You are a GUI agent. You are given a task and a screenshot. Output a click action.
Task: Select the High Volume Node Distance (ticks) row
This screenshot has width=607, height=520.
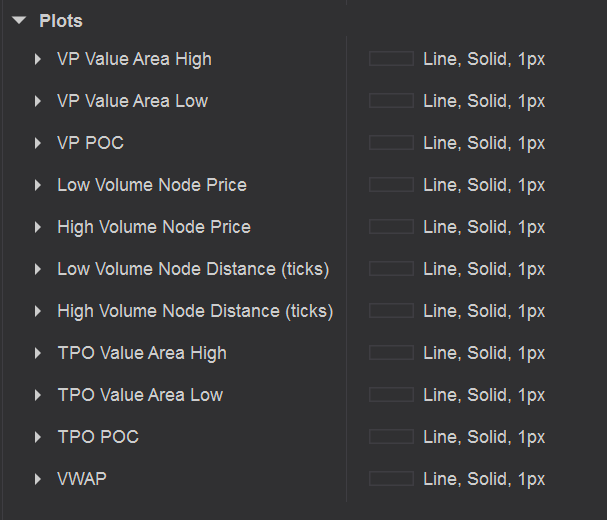195,311
